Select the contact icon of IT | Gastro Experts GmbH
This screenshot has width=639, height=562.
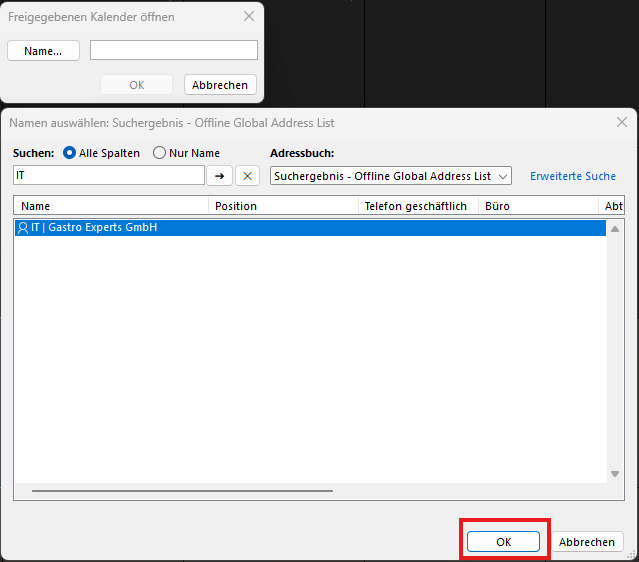point(23,228)
